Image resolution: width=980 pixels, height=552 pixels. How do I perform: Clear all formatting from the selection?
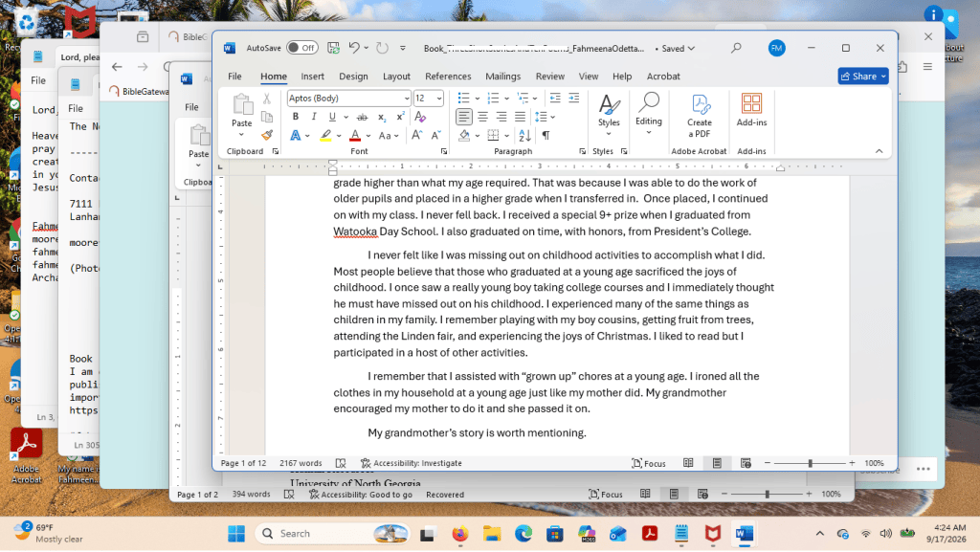tap(420, 117)
